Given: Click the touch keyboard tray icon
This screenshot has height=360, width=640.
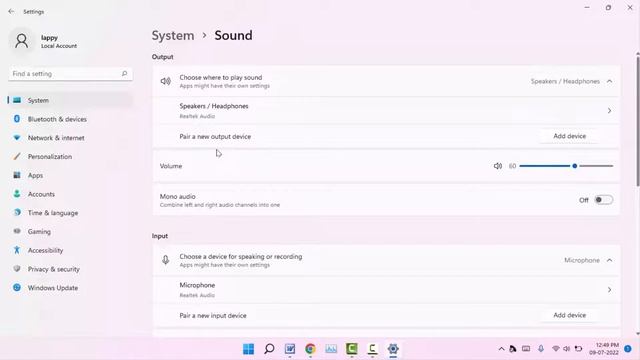Looking at the screenshot, I should pos(526,349).
